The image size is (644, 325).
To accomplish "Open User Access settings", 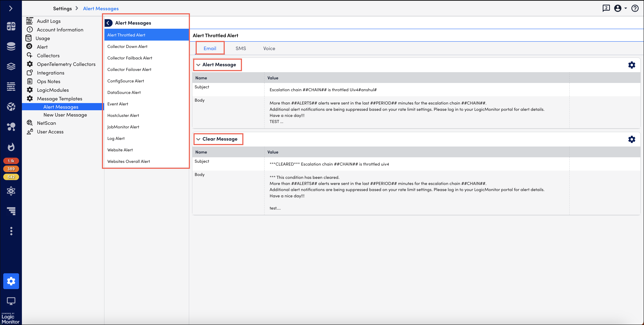I will point(50,132).
